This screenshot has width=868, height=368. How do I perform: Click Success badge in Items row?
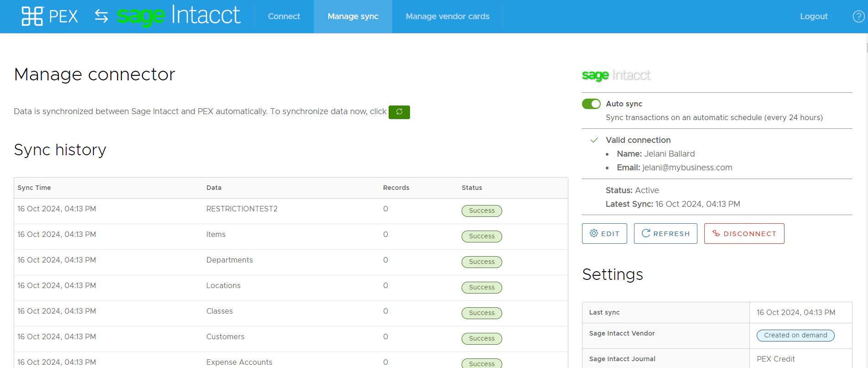482,236
